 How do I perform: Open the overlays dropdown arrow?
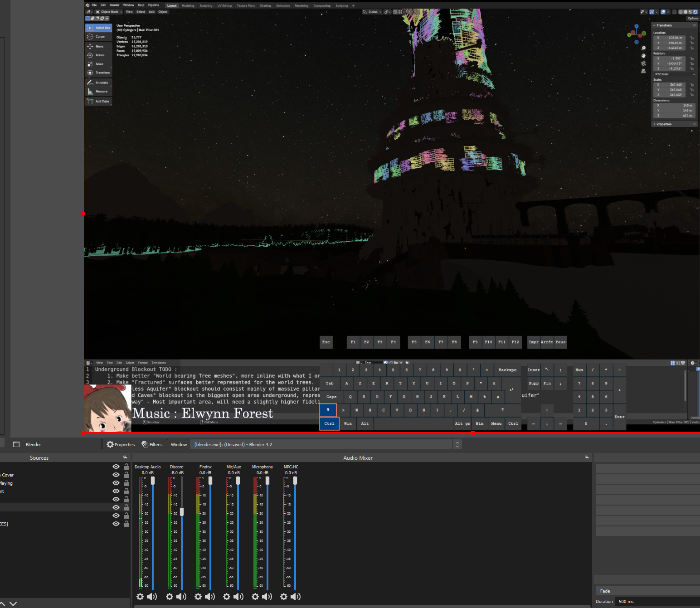(668, 12)
